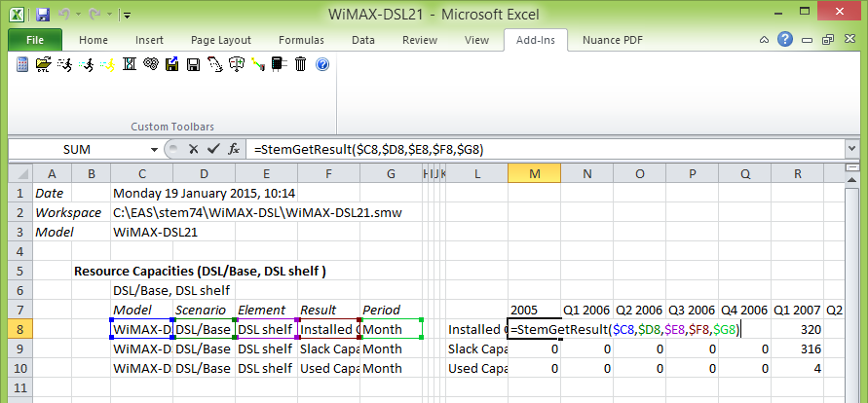This screenshot has width=868, height=403.
Task: Click inside the formula bar text
Action: click(x=547, y=149)
